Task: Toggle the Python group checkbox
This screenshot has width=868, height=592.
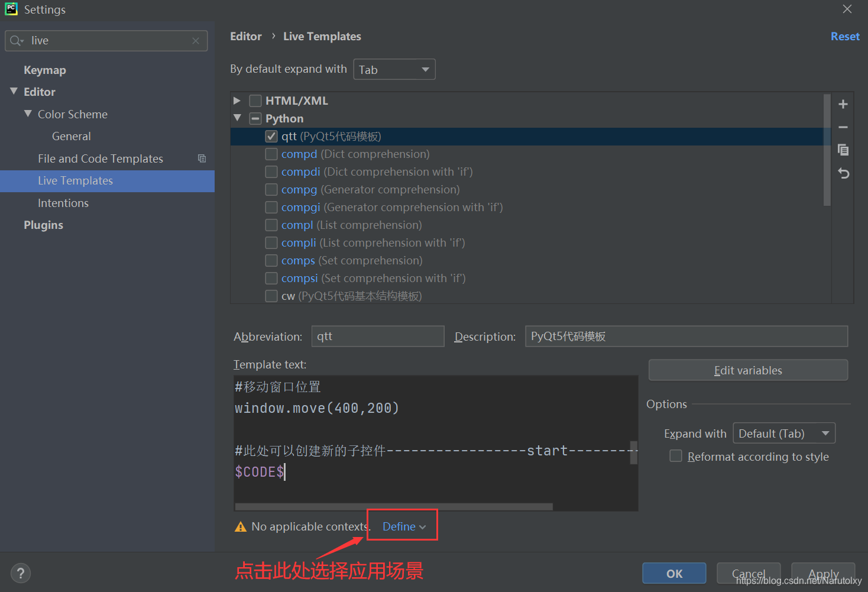Action: coord(255,118)
